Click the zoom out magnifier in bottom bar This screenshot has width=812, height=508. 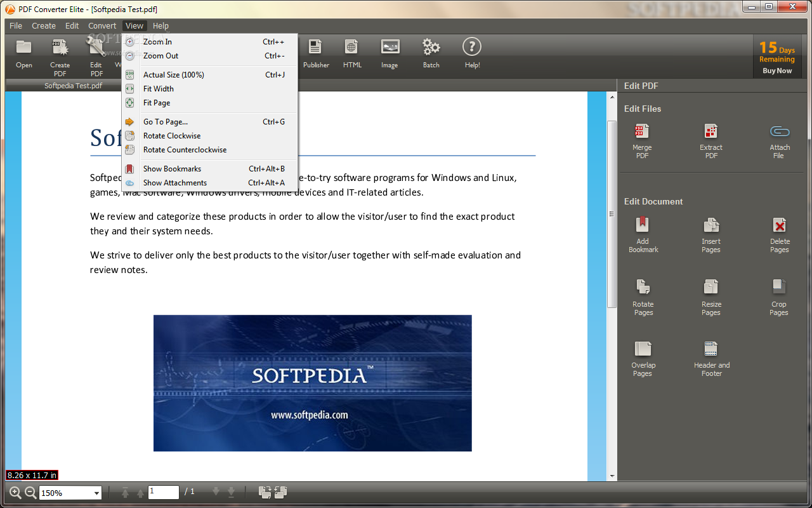[30, 492]
